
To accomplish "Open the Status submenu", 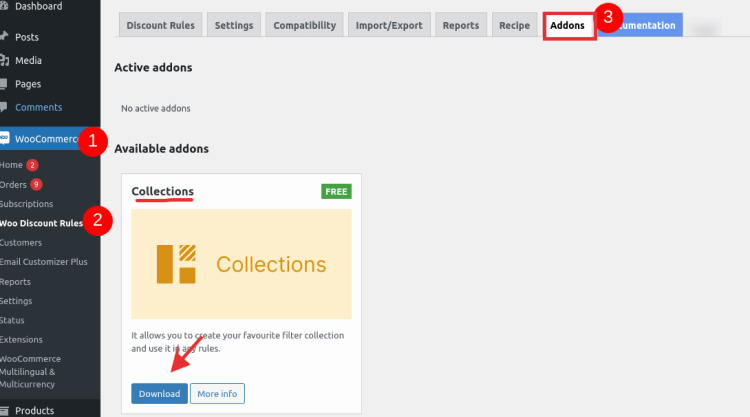I will pos(12,320).
